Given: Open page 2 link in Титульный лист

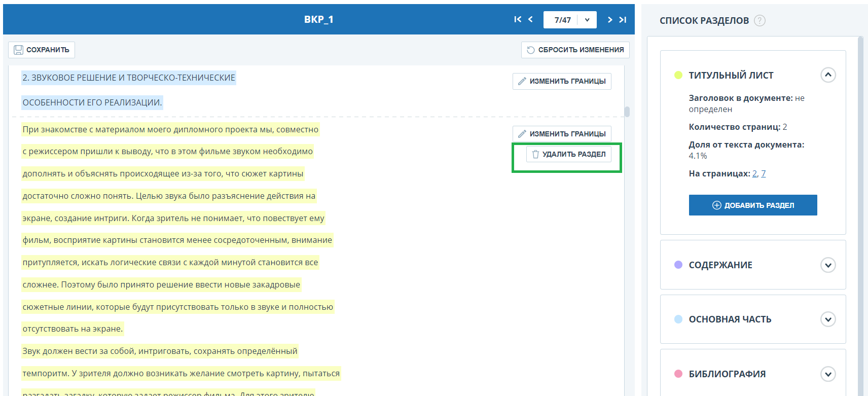Looking at the screenshot, I should coord(754,173).
